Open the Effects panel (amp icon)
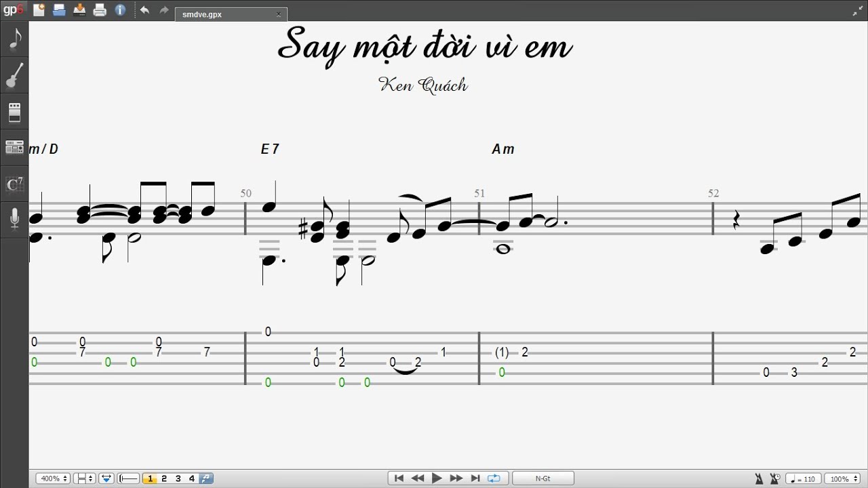The width and height of the screenshot is (868, 488). [14, 113]
